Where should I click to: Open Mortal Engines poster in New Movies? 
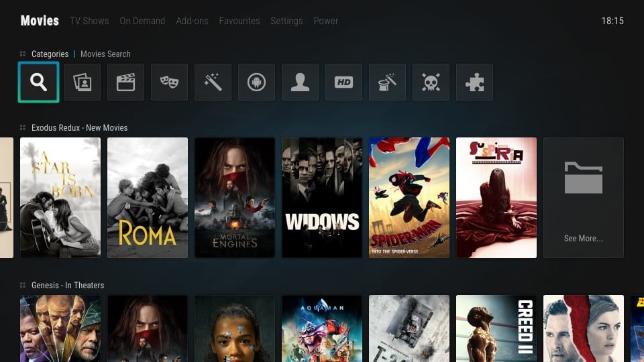click(x=235, y=198)
